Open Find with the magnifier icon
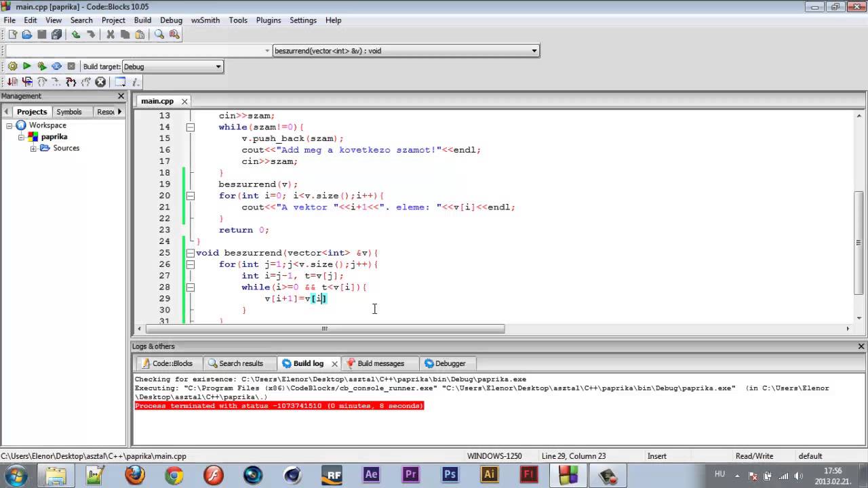This screenshot has width=868, height=488. 159,35
